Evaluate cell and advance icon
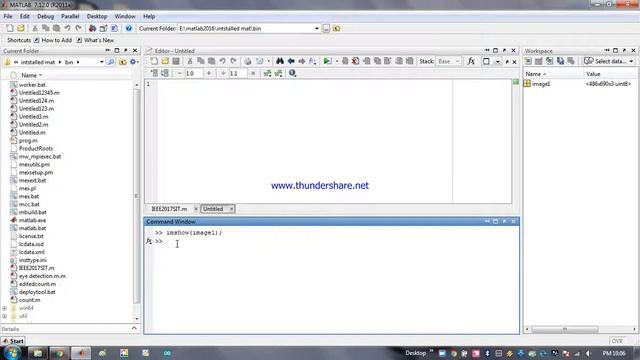This screenshot has width=640, height=360. coord(165,73)
